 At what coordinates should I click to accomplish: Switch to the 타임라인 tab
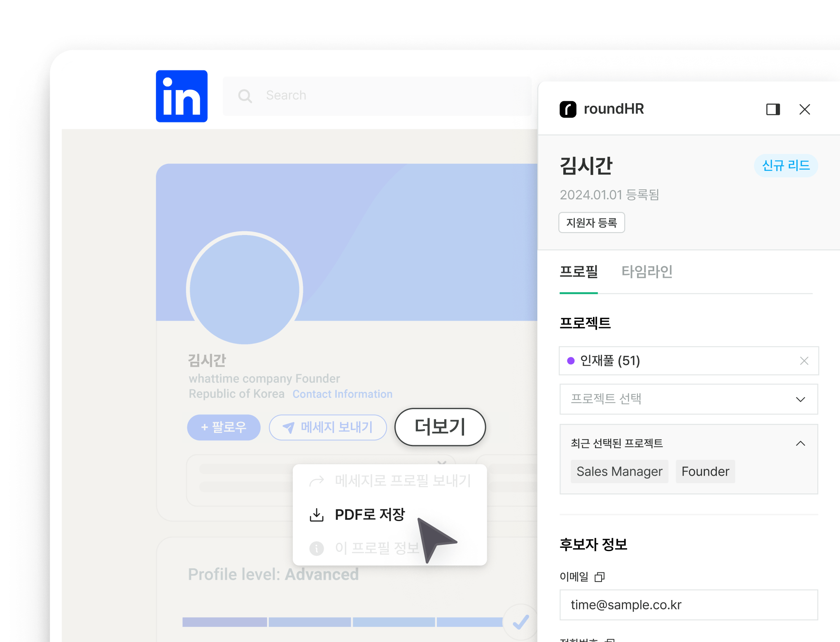click(x=645, y=272)
